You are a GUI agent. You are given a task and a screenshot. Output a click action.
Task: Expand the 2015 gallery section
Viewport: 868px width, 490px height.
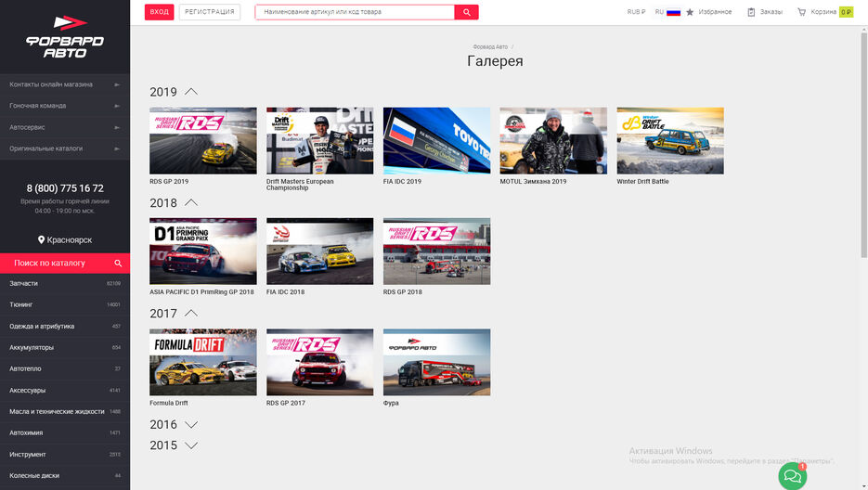pyautogui.click(x=191, y=445)
